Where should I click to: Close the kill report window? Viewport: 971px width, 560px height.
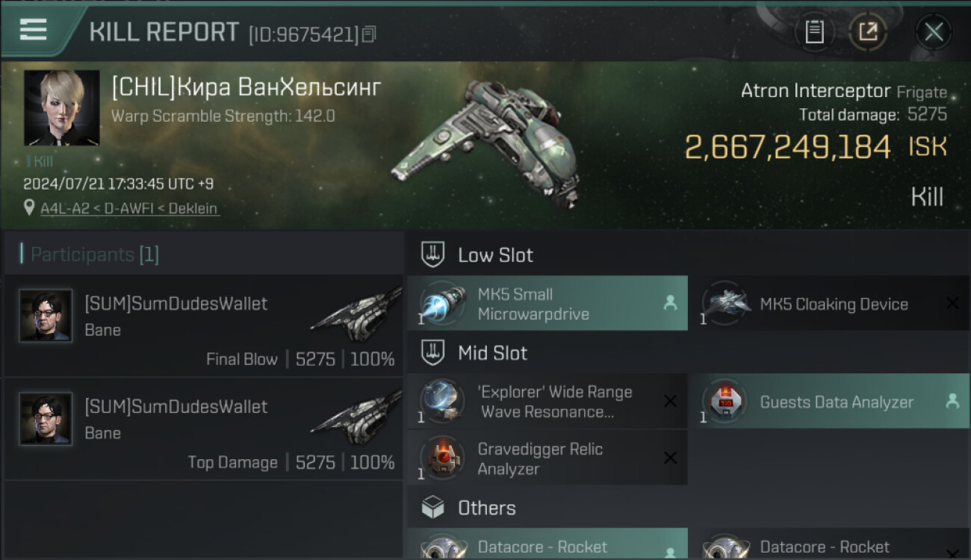click(933, 31)
